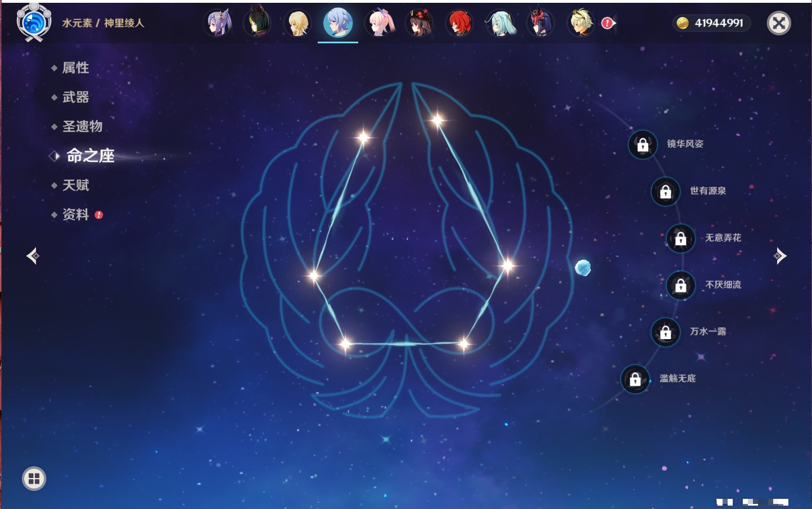Viewport: 812px width, 509px height.
Task: Open the locked 不厌细流 constellation node
Action: click(x=680, y=286)
